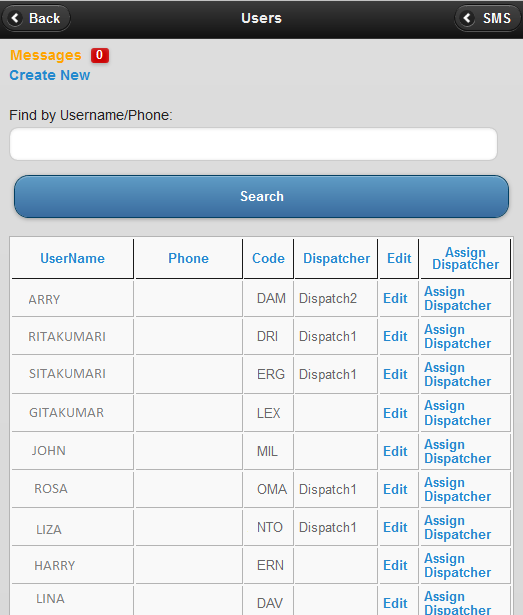Assign Dispatcher for SITAKUMARI
This screenshot has width=523, height=615.
pos(457,374)
